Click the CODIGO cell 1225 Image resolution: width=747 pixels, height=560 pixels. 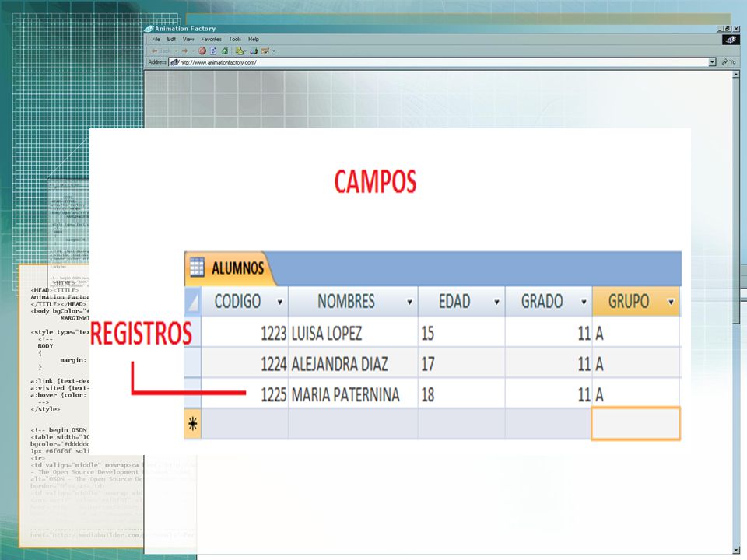pos(244,394)
